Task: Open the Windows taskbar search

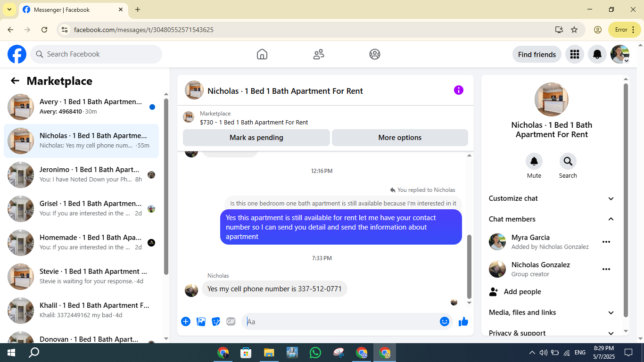Action: click(34, 353)
